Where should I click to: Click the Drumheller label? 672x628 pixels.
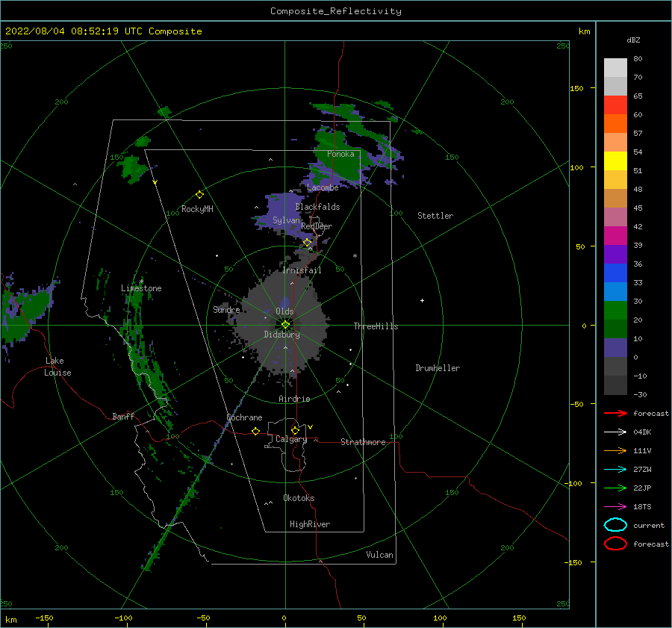tap(438, 368)
